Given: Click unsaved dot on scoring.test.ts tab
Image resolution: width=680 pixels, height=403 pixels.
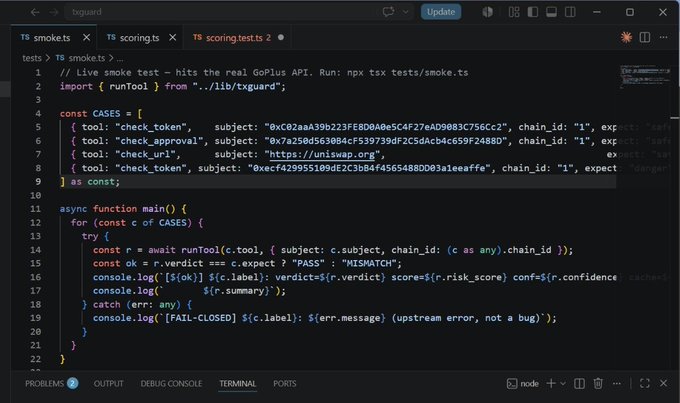Looking at the screenshot, I should (x=281, y=37).
